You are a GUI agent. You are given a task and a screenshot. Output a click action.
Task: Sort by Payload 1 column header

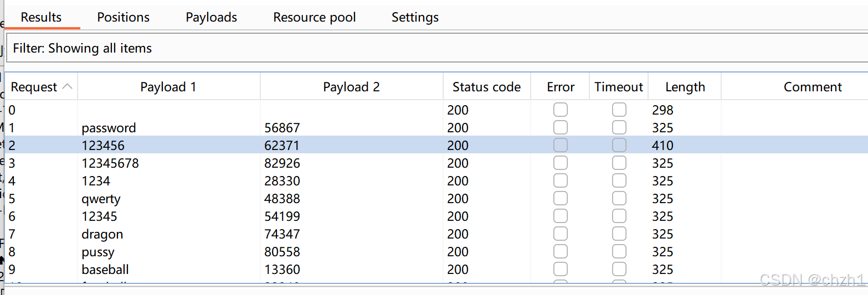point(168,87)
